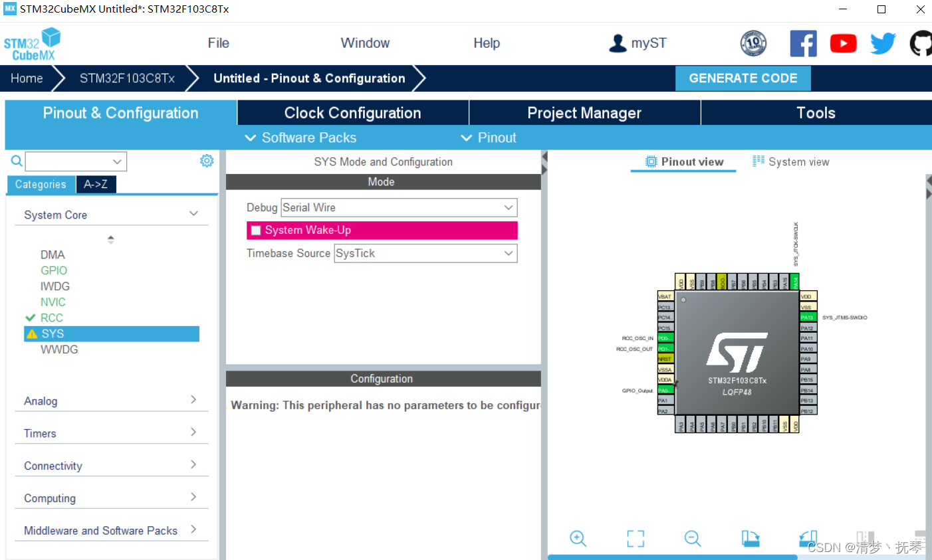Select the PA14 pin on chip
Image resolution: width=932 pixels, height=560 pixels.
coord(794,282)
